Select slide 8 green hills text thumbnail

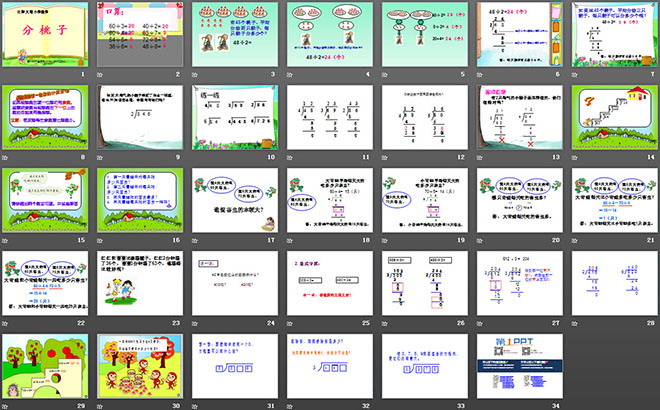(45, 117)
